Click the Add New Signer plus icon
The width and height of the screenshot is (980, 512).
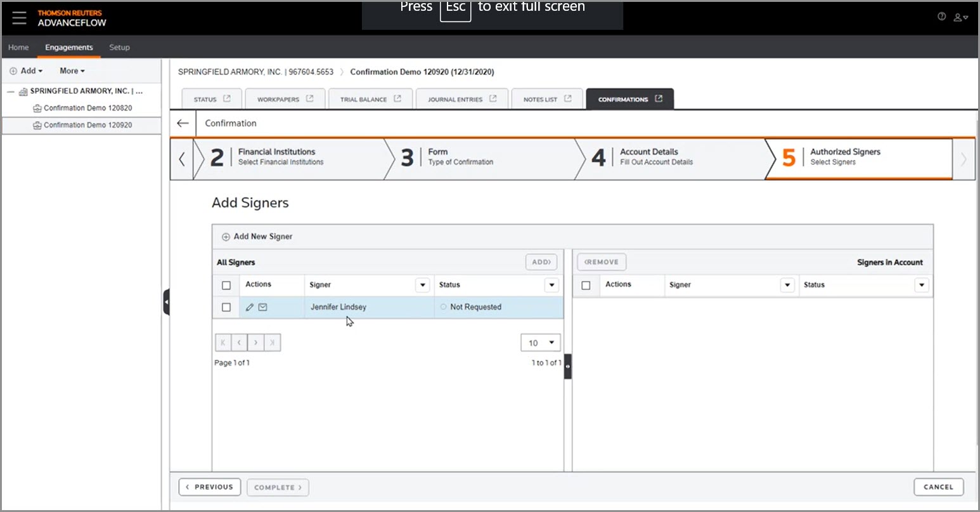pyautogui.click(x=226, y=236)
